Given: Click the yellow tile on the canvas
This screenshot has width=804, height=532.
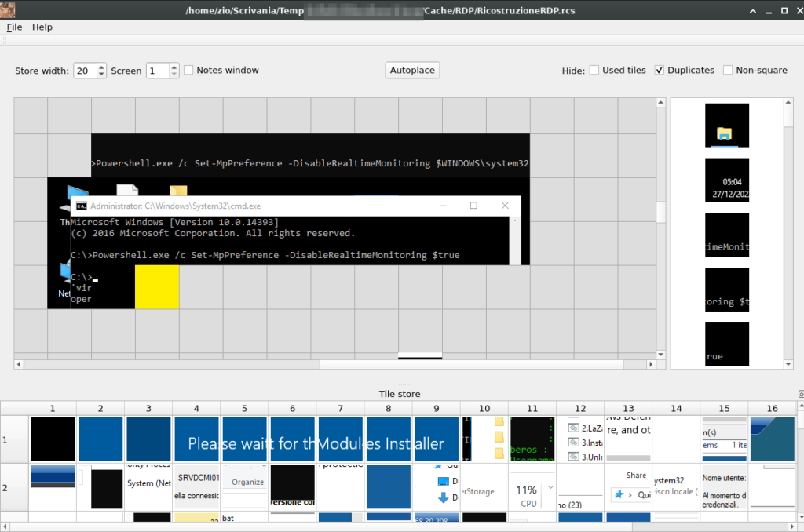Looking at the screenshot, I should click(157, 286).
